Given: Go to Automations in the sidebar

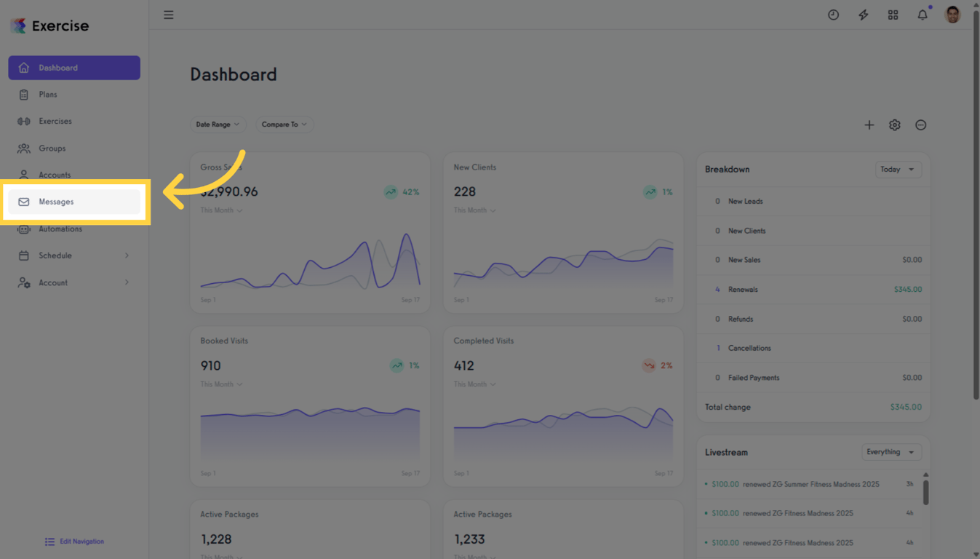Looking at the screenshot, I should 60,229.
